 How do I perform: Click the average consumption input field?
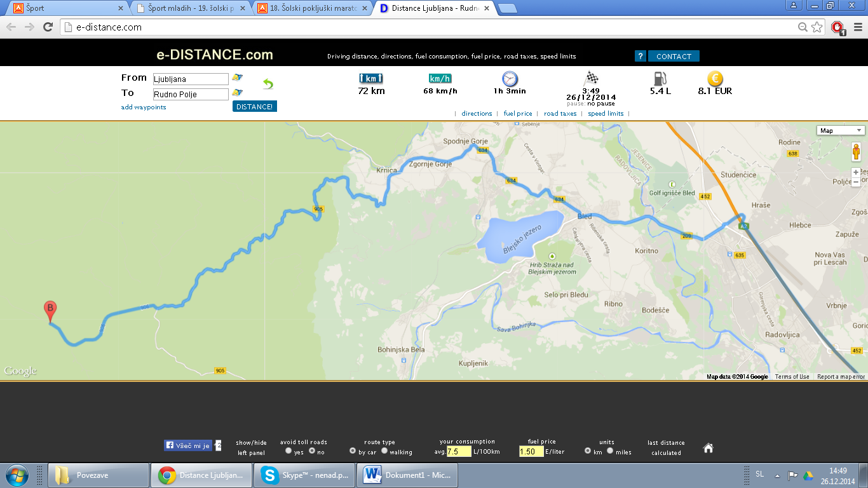tap(458, 452)
